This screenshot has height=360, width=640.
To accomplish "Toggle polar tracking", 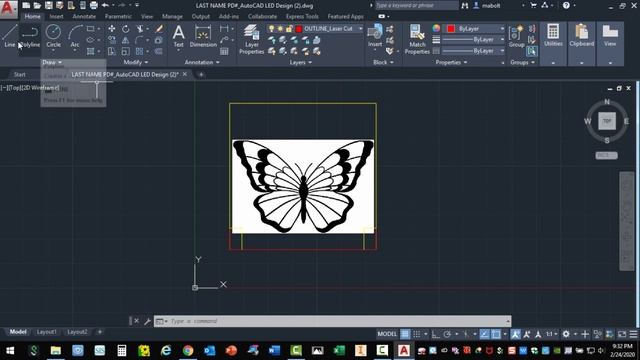I will point(447,334).
